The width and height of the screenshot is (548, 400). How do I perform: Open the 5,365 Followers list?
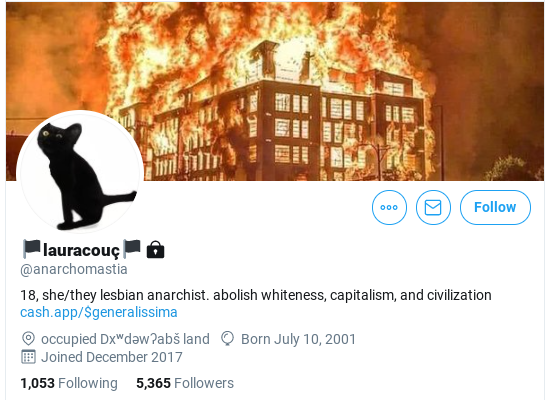point(185,383)
